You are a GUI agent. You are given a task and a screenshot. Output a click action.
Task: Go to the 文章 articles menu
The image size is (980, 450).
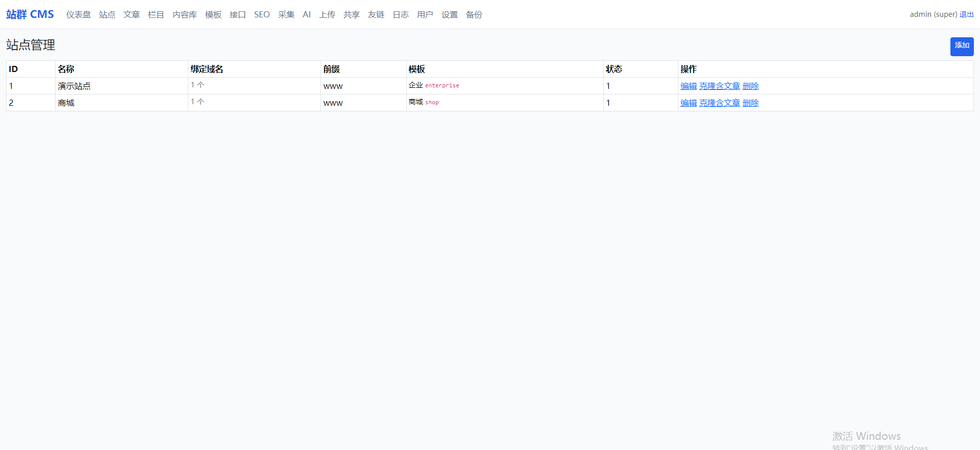[131, 15]
